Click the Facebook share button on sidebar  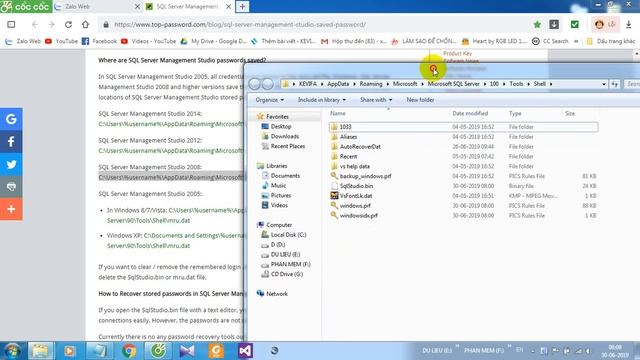pyautogui.click(x=11, y=142)
